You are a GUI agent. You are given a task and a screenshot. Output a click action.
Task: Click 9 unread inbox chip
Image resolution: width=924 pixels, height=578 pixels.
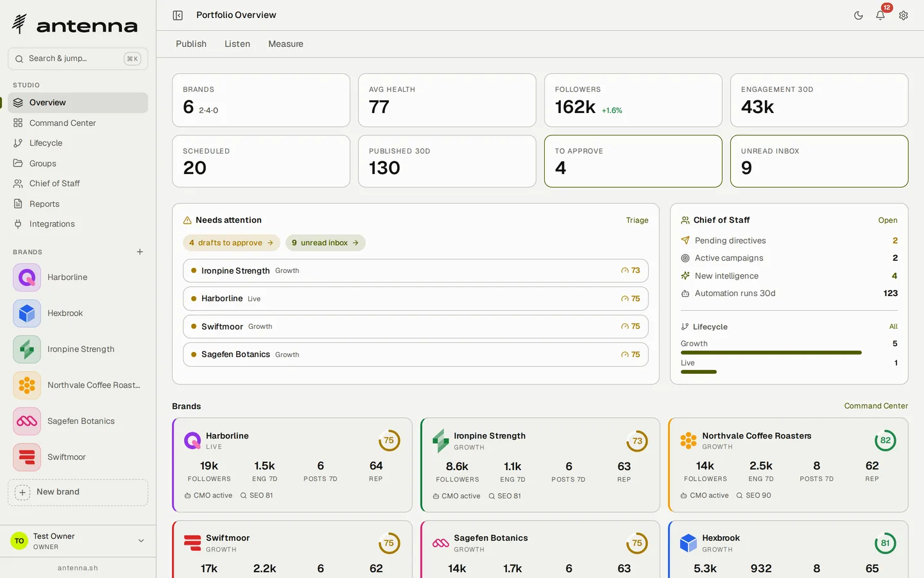click(x=325, y=243)
